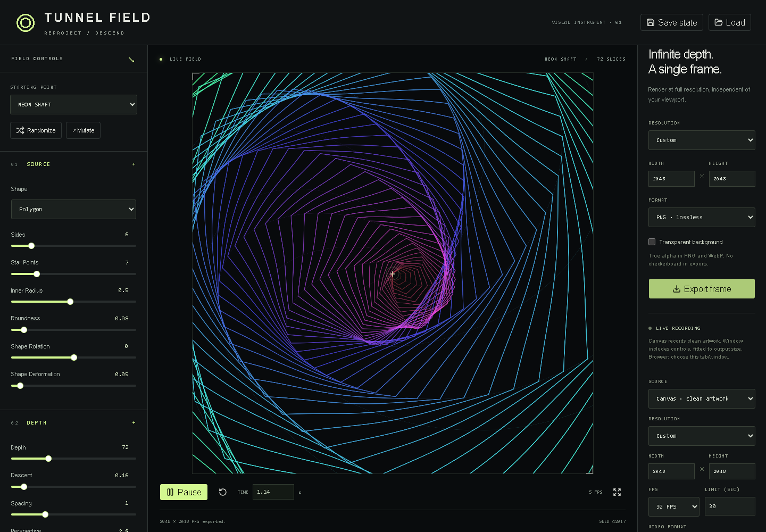Adjust the Roundness slider handle
This screenshot has width=766, height=532.
(x=24, y=330)
